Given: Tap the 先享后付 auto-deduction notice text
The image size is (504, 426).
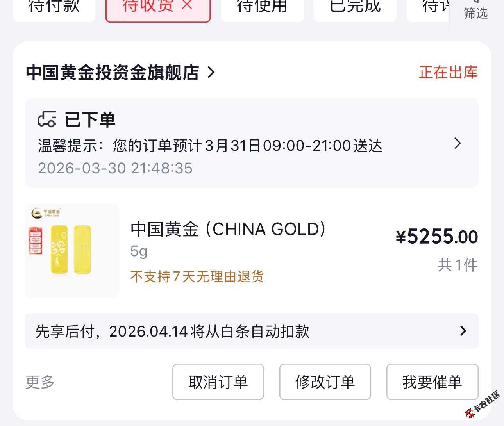Looking at the screenshot, I should pyautogui.click(x=172, y=332).
